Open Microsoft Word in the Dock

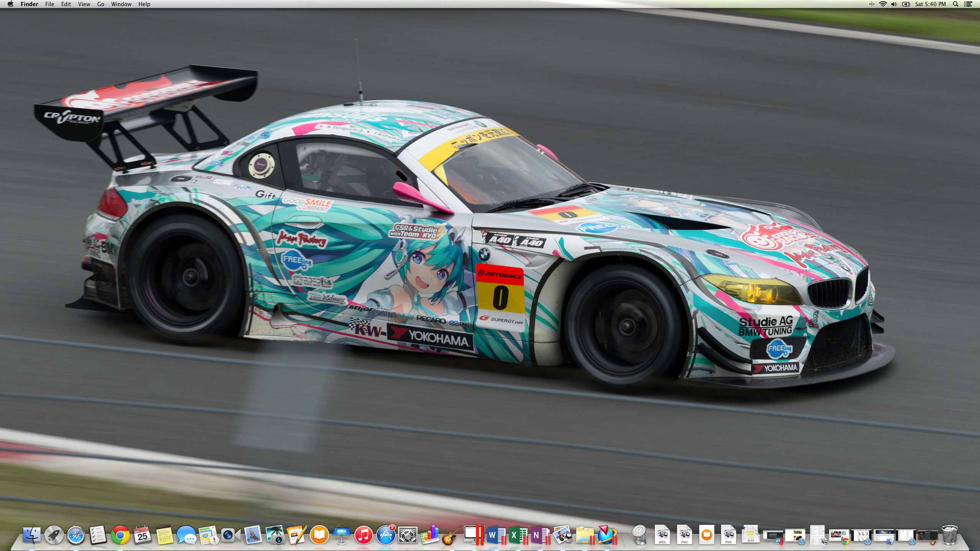pyautogui.click(x=497, y=535)
